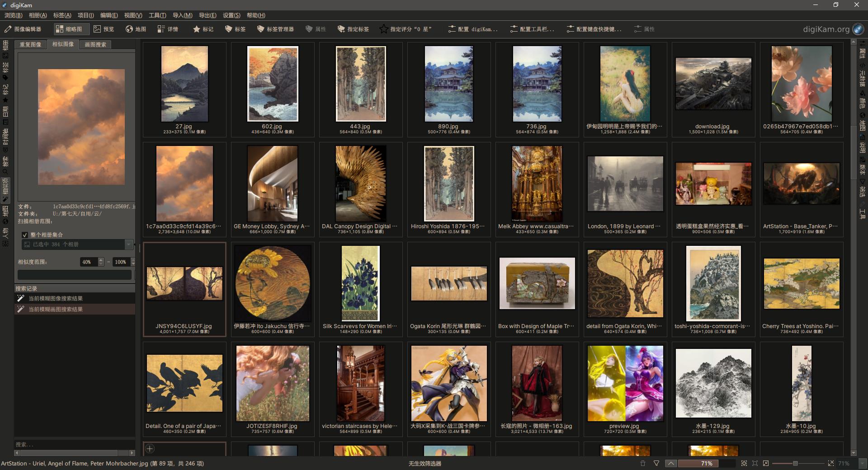Open the 相册 albums sidebar tab
The width and height of the screenshot is (868, 470).
5,49
